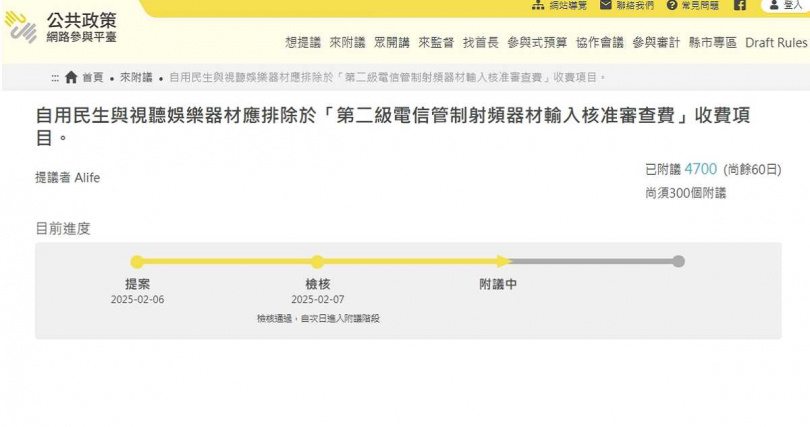
Task: Click the 檢核通過 note text
Action: (x=318, y=319)
